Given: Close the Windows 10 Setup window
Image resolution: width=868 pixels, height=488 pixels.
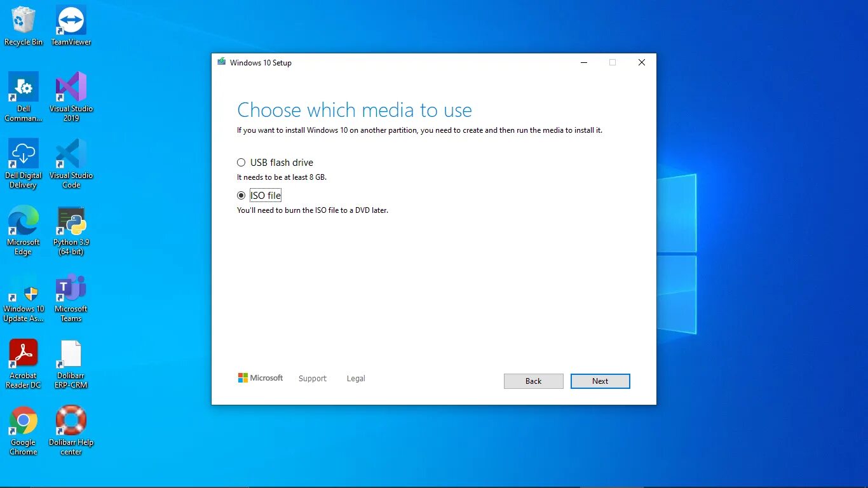Looking at the screenshot, I should click(642, 62).
